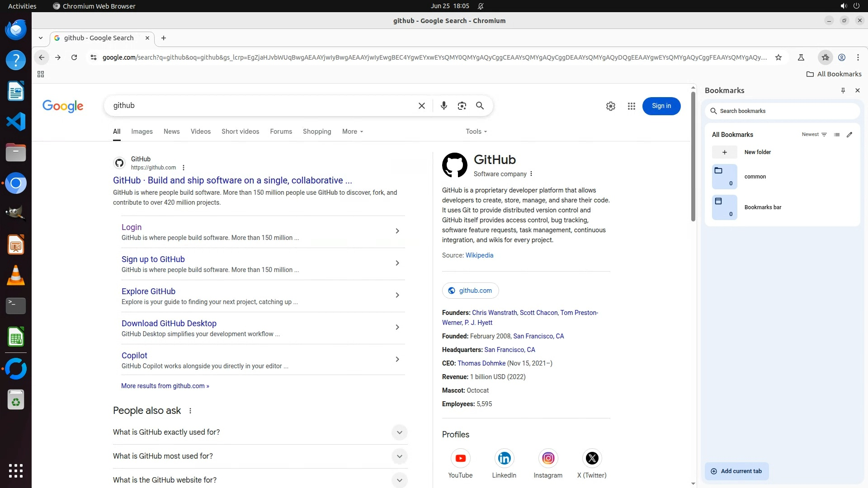Image resolution: width=868 pixels, height=488 pixels.
Task: Click the edit bookmarks pencil icon
Action: 849,135
